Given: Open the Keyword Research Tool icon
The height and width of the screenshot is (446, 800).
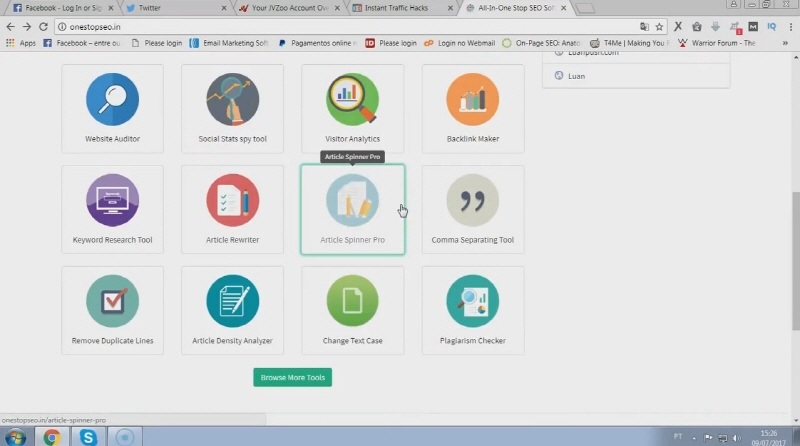Looking at the screenshot, I should click(x=112, y=200).
